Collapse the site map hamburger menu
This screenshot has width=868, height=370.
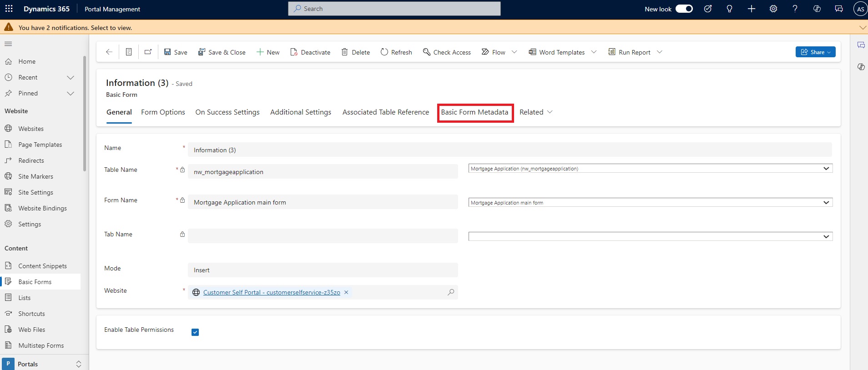point(8,44)
